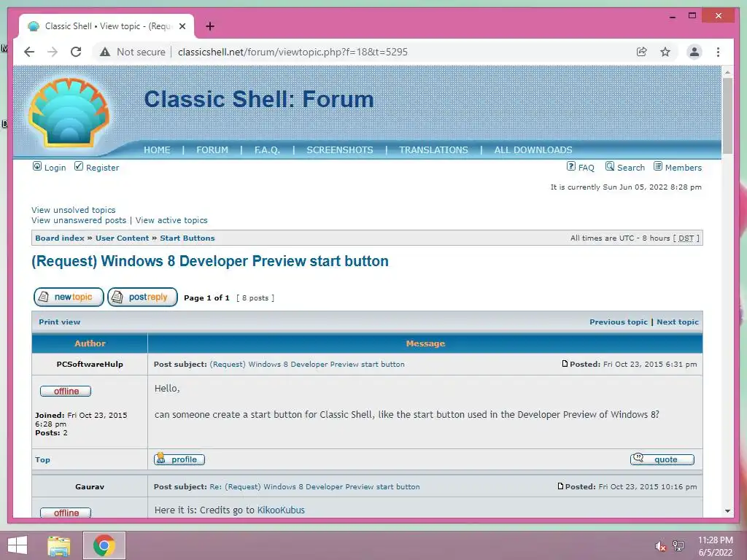Go to Start Buttons breadcrumb
This screenshot has width=747, height=560.
point(187,238)
